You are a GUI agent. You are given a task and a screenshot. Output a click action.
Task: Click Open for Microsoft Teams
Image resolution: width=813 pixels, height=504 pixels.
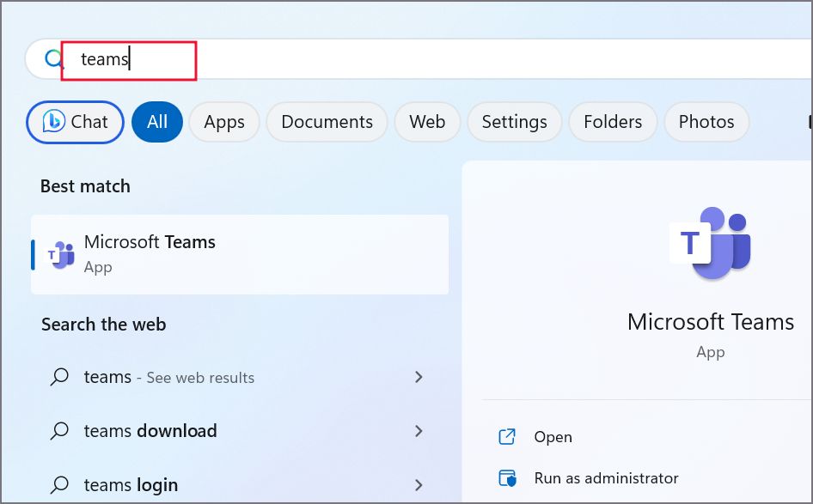pos(553,437)
